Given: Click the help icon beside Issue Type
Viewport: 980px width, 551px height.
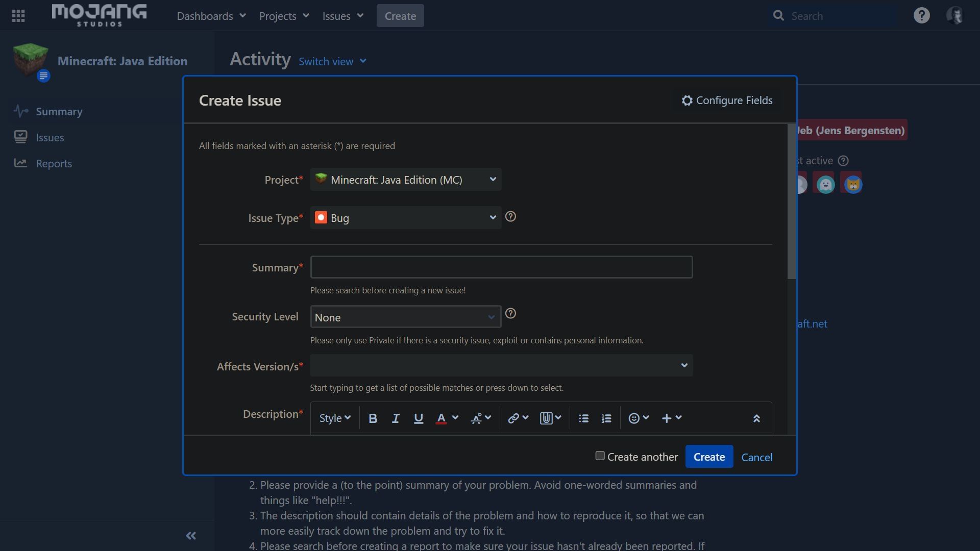Looking at the screenshot, I should pyautogui.click(x=510, y=217).
